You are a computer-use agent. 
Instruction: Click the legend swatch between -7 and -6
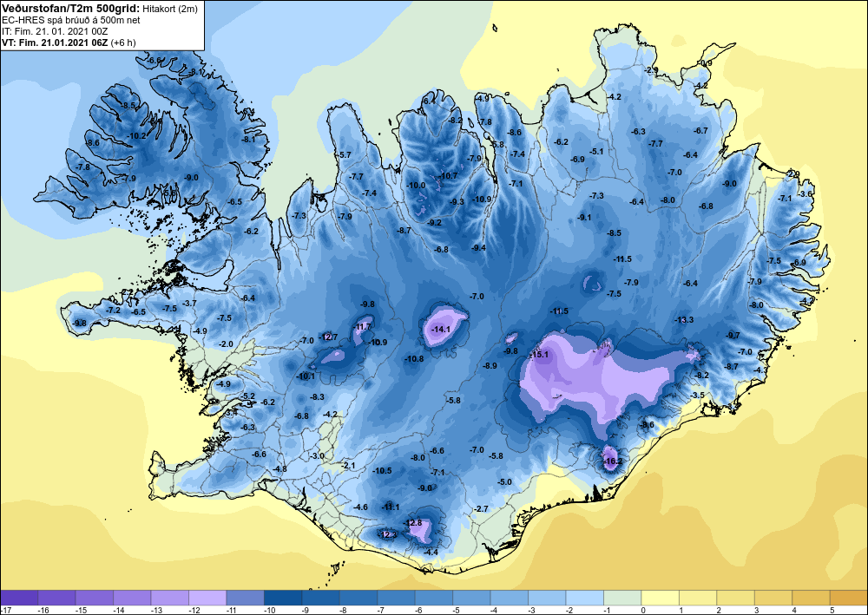point(396,598)
